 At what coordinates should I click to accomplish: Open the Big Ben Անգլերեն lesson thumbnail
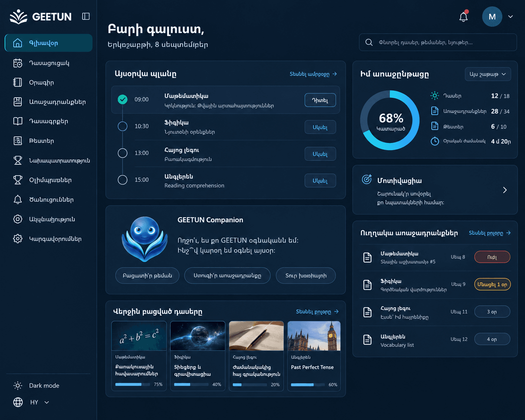[314, 336]
